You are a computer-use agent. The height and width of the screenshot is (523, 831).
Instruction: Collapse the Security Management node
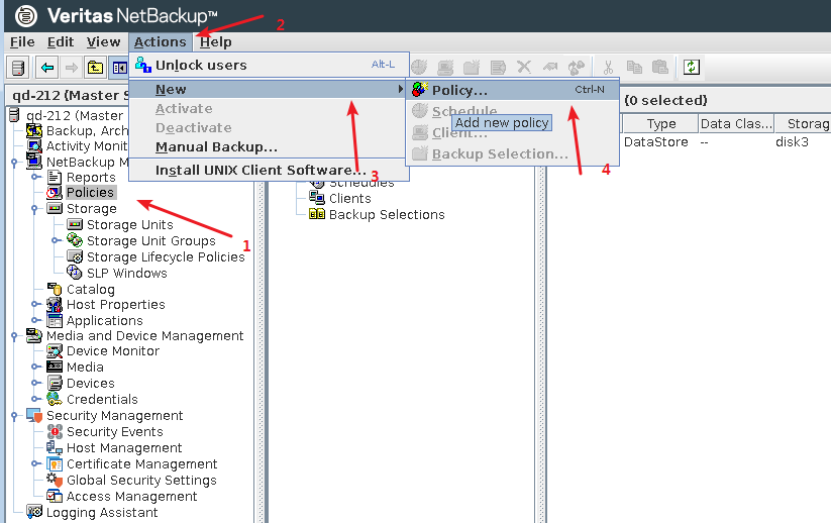point(14,416)
